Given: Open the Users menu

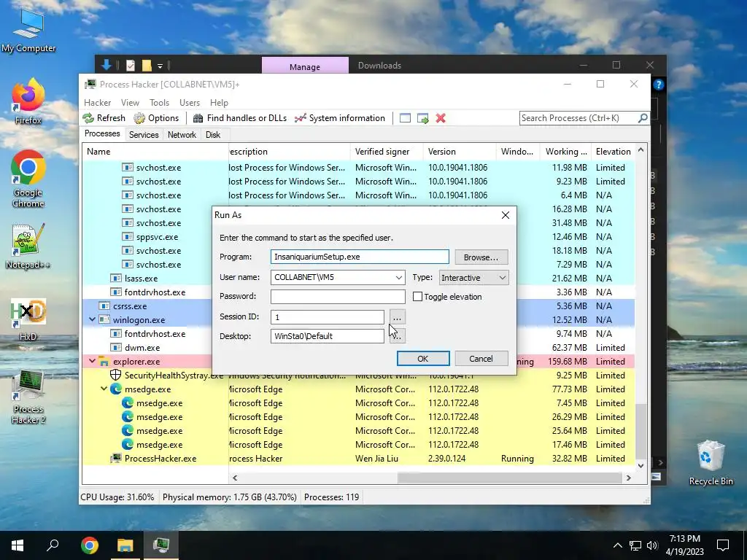Looking at the screenshot, I should (x=190, y=103).
